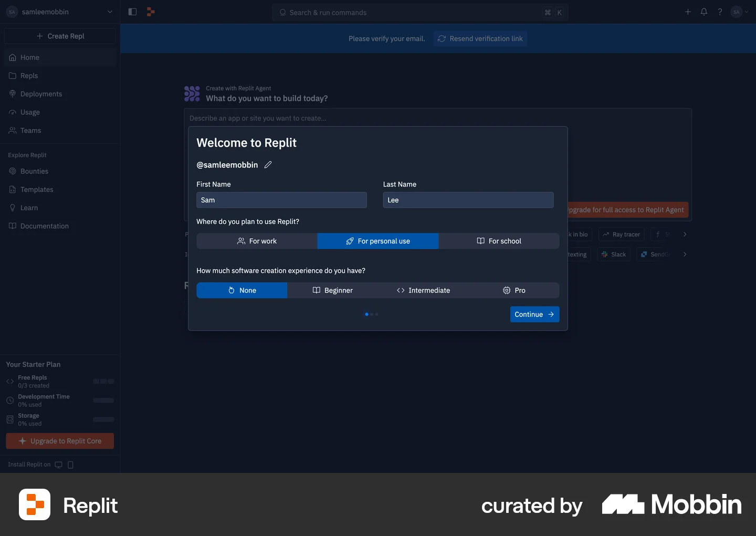The image size is (756, 536).
Task: Click right chevron beside Ray tracer row
Action: [685, 234]
